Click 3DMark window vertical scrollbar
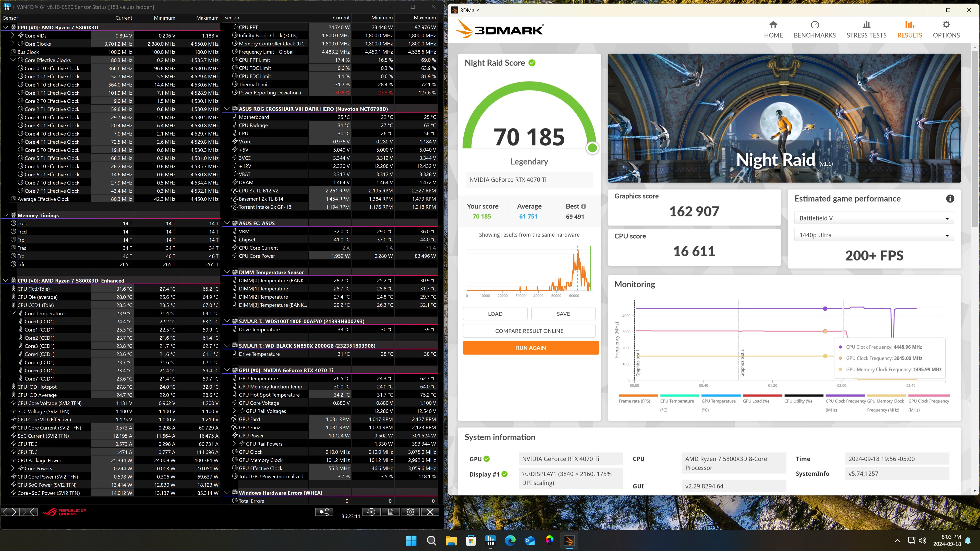 (975, 139)
